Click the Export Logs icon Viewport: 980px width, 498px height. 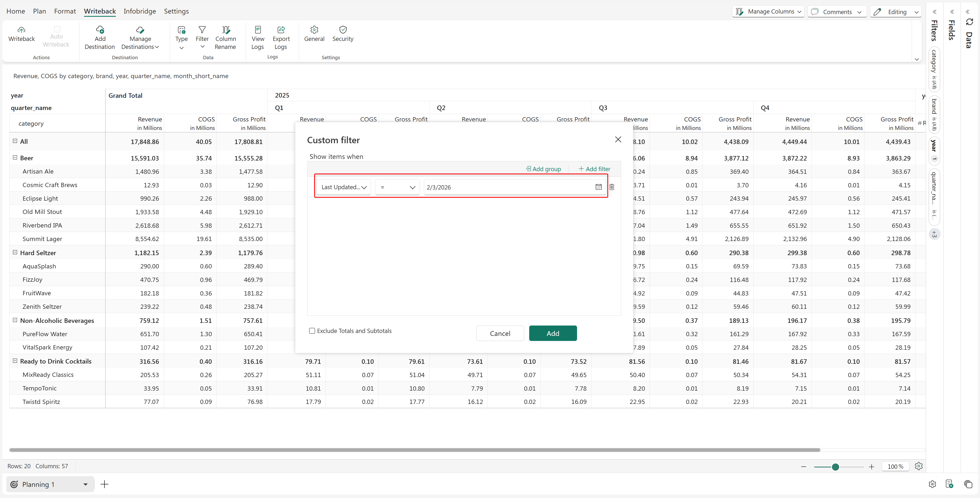coord(281,30)
